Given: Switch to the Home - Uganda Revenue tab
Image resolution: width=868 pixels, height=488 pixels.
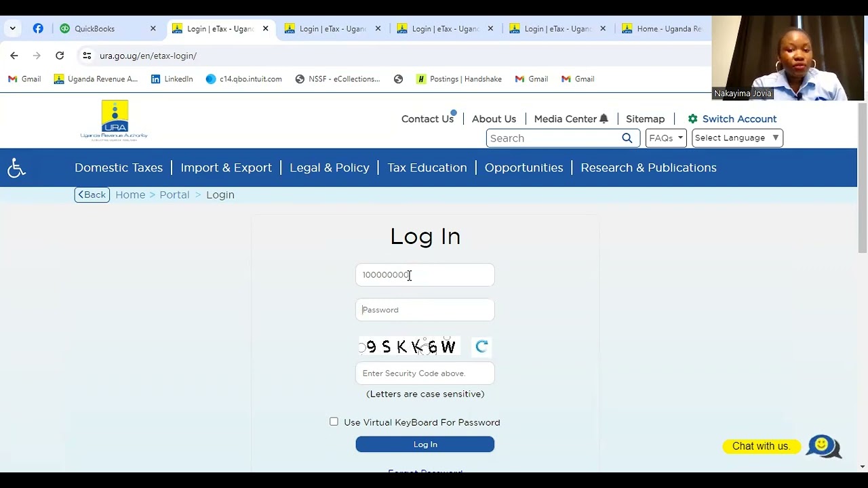Looking at the screenshot, I should tap(663, 28).
